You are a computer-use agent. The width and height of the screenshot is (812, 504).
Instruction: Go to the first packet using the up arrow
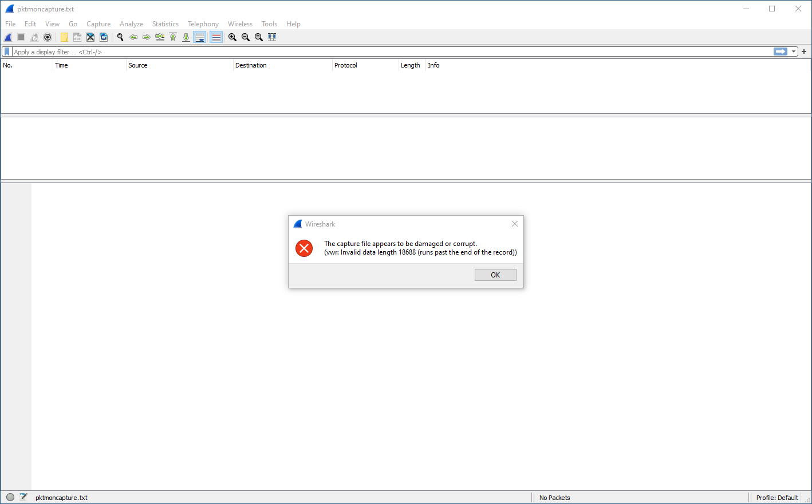(173, 37)
